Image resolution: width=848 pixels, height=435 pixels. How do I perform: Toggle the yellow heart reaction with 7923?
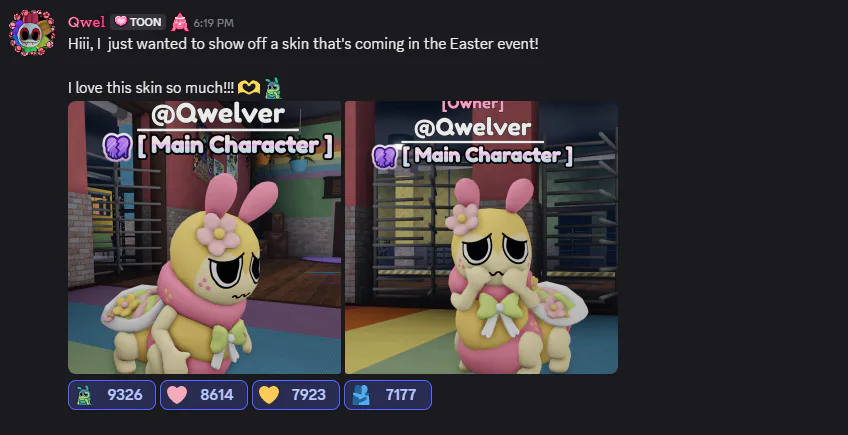click(x=296, y=395)
